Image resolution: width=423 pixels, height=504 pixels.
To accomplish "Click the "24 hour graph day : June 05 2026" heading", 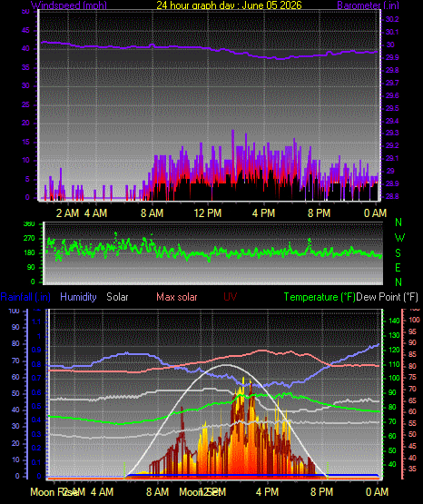I will click(229, 5).
